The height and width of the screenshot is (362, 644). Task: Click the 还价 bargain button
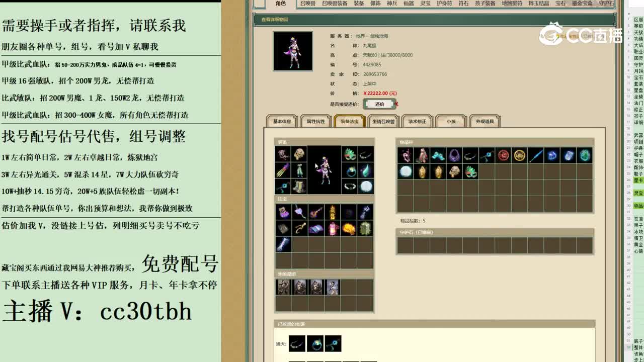pyautogui.click(x=379, y=104)
